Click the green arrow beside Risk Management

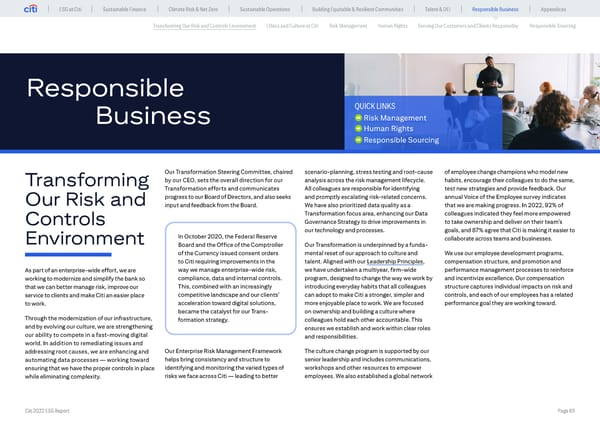pos(357,117)
